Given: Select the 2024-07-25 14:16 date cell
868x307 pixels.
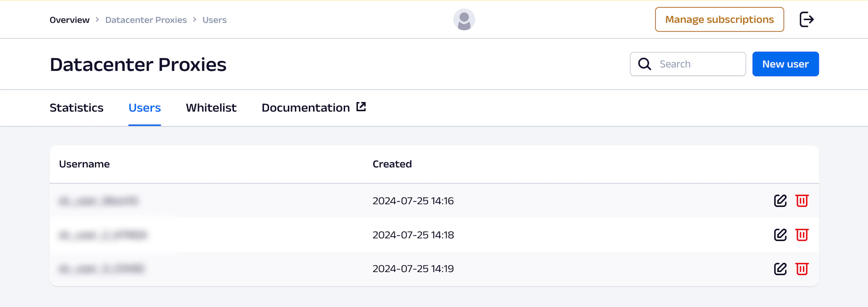Looking at the screenshot, I should pos(413,201).
